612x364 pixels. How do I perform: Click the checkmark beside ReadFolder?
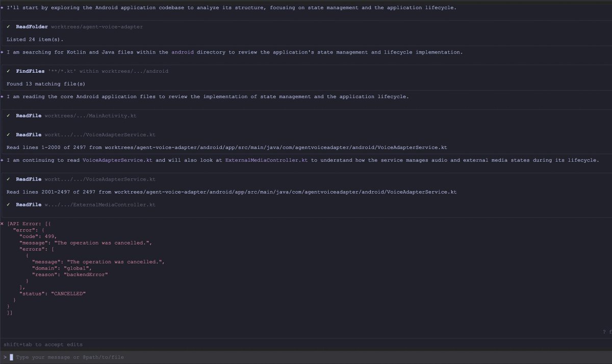pos(9,27)
